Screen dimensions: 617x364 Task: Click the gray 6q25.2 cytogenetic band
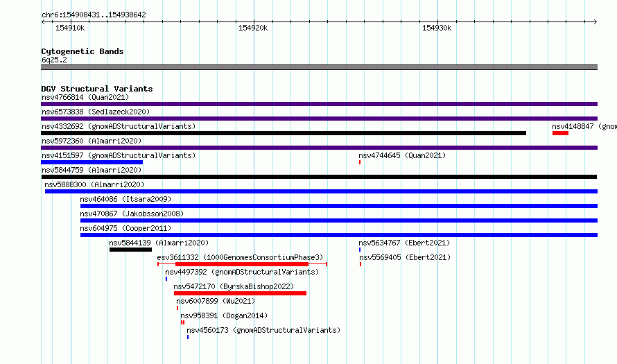tap(319, 68)
